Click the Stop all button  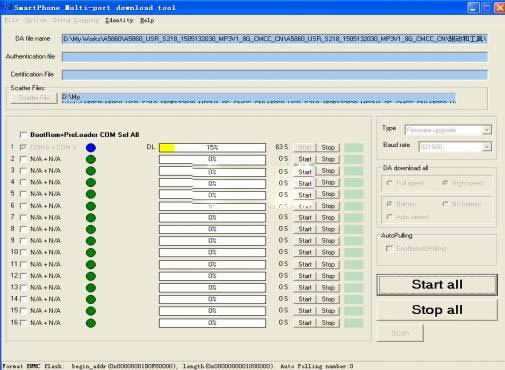tap(437, 310)
